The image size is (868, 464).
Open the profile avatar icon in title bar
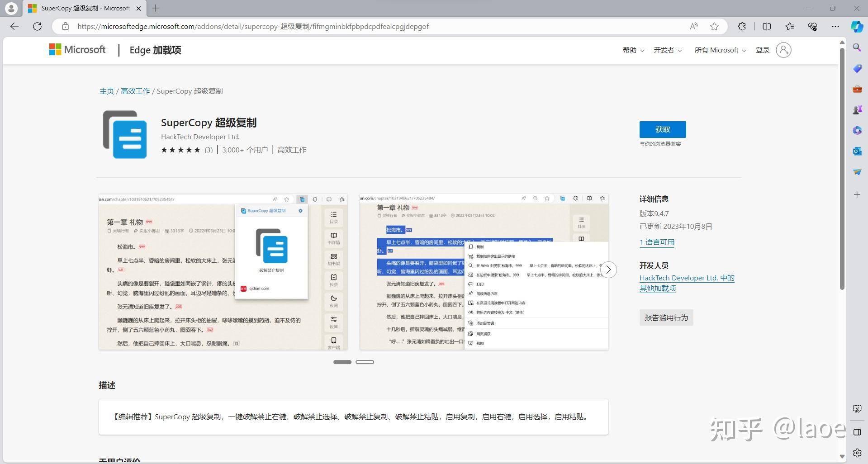click(x=11, y=8)
